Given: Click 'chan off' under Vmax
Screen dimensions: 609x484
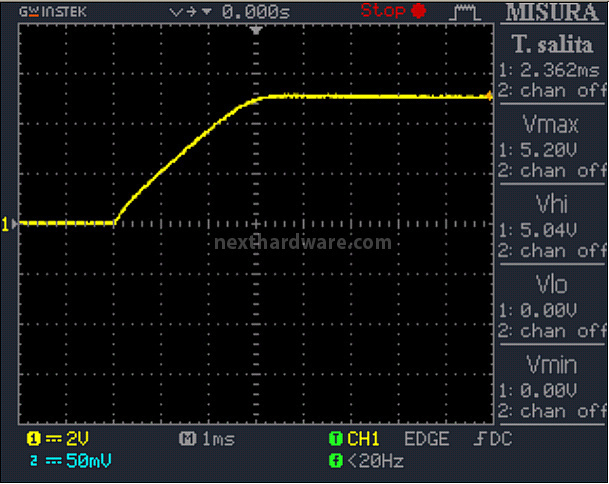Looking at the screenshot, I should (x=563, y=171).
